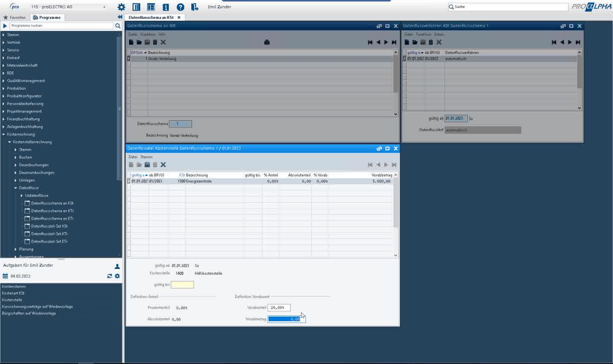Click the layout split icon in top toolbar
Screen dimensions: 613x364
pos(136,7)
